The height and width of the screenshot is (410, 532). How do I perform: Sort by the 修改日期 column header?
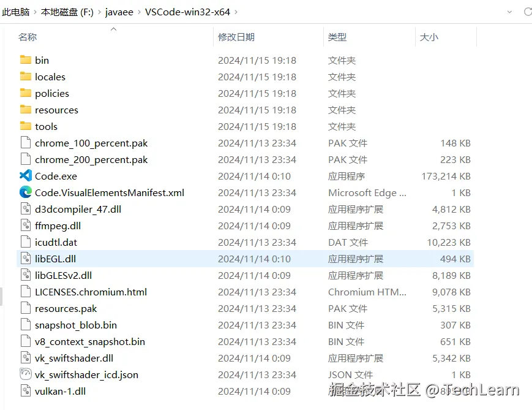point(236,37)
